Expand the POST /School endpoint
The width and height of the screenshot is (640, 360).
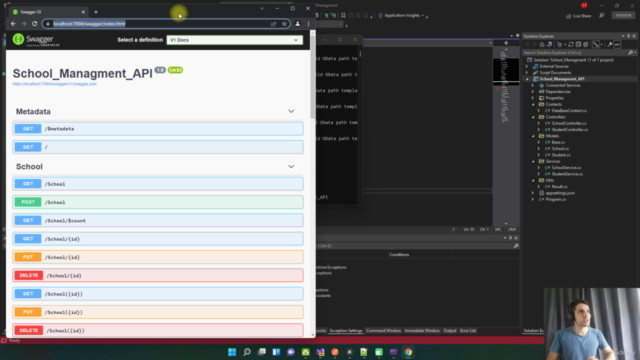coord(158,202)
